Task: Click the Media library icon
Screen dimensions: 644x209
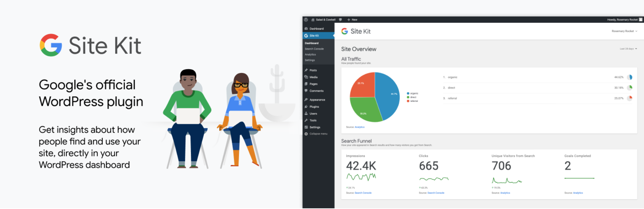Action: 306,77
